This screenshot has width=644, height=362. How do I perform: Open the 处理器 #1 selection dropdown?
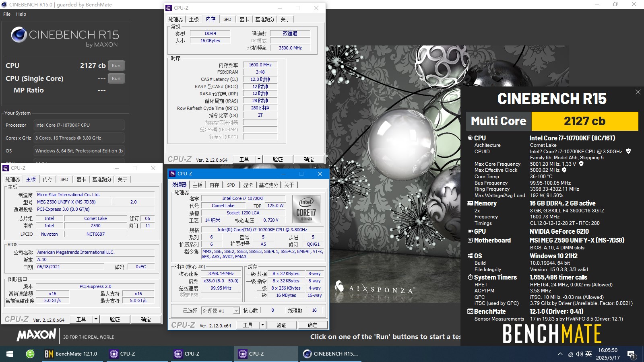pos(221,311)
